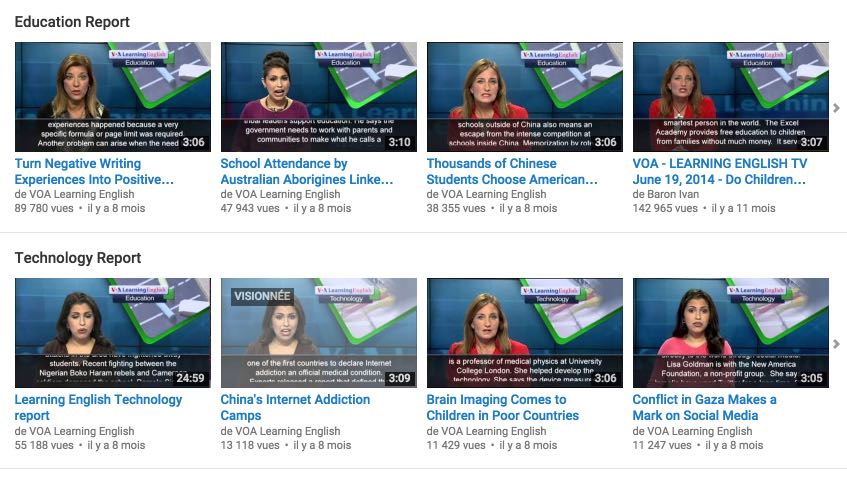Open Turn Negative Writing Experiences video thumbnail

click(x=113, y=97)
